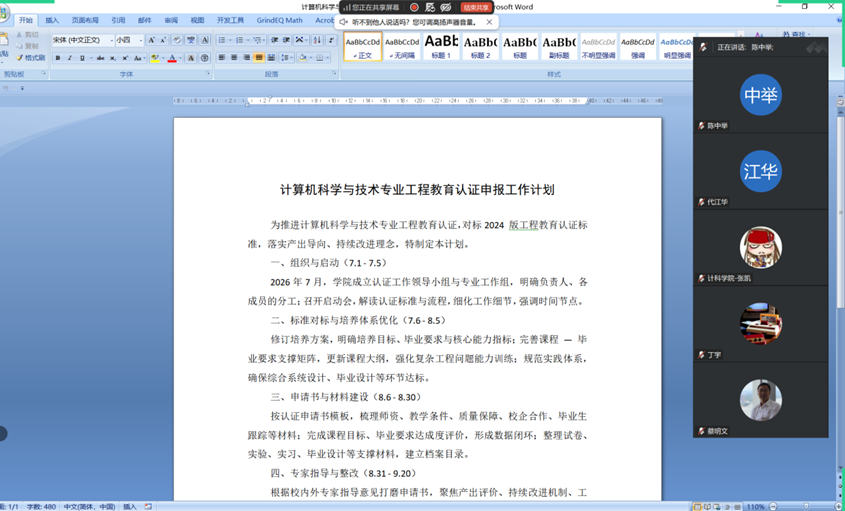Align text to the right
Viewport: 845px width, 511px height.
[x=246, y=58]
